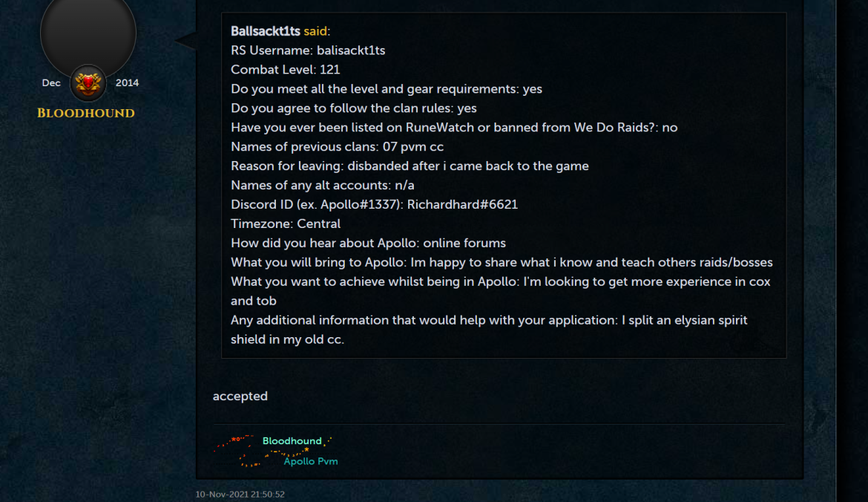This screenshot has width=868, height=502.
Task: Click the 'Dec' join month label
Action: click(51, 83)
